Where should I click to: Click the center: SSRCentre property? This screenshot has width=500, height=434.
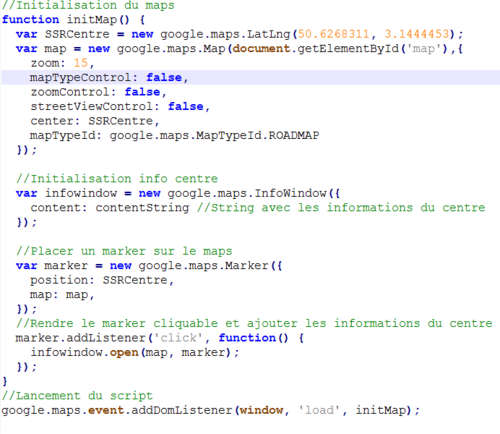(x=95, y=121)
